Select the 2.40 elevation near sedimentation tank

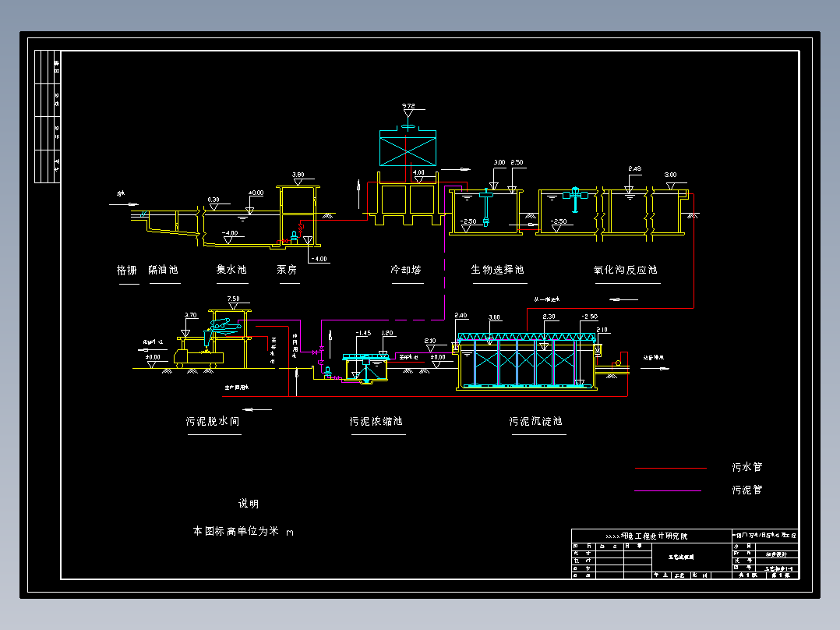(461, 315)
